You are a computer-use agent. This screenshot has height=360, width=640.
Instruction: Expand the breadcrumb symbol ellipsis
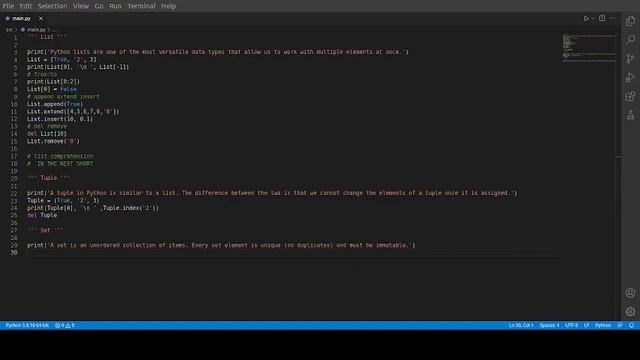(x=54, y=30)
